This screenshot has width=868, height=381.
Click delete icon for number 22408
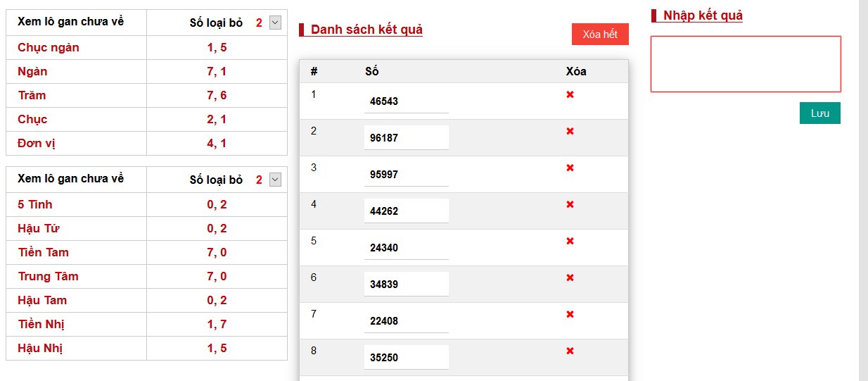(x=570, y=314)
